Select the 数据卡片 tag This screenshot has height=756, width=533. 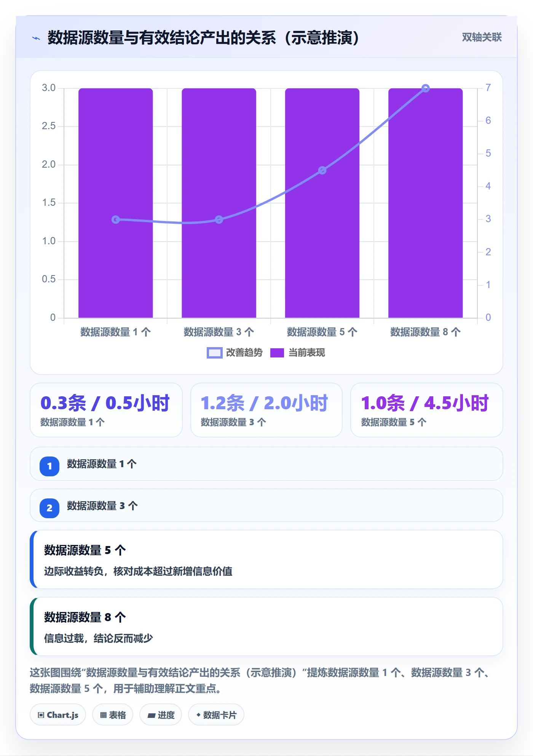[216, 715]
